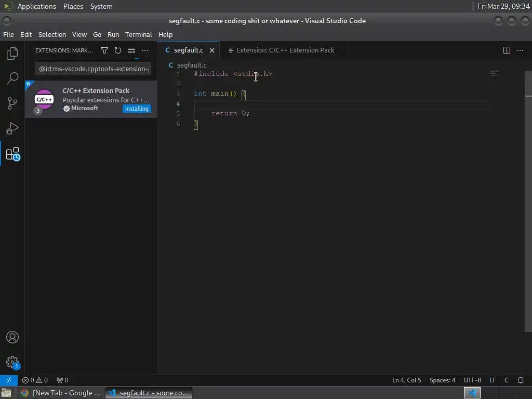
Task: Split the editor to the right
Action: tap(507, 50)
